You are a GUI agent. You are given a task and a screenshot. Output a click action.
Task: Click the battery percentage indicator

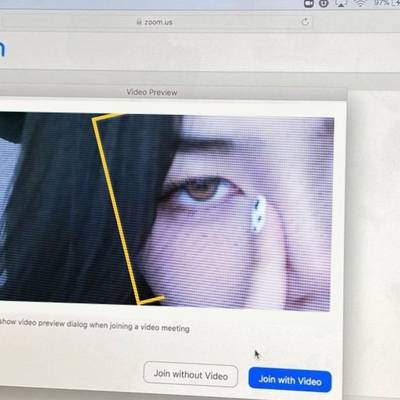[x=381, y=3]
